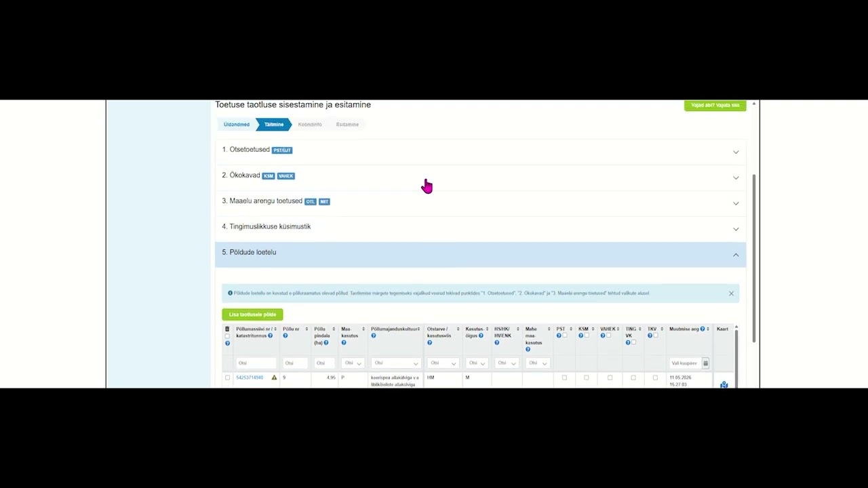Screen dimensions: 868x488
Task: Click the Põllu nr search input field
Action: [295, 363]
